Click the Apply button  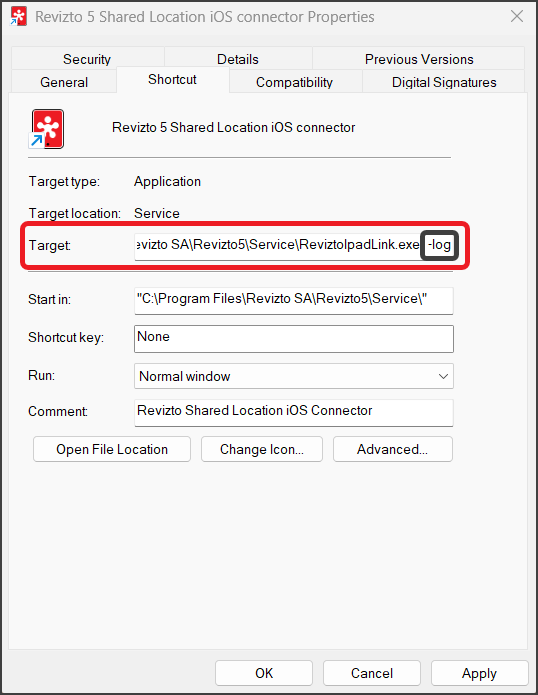pos(480,673)
